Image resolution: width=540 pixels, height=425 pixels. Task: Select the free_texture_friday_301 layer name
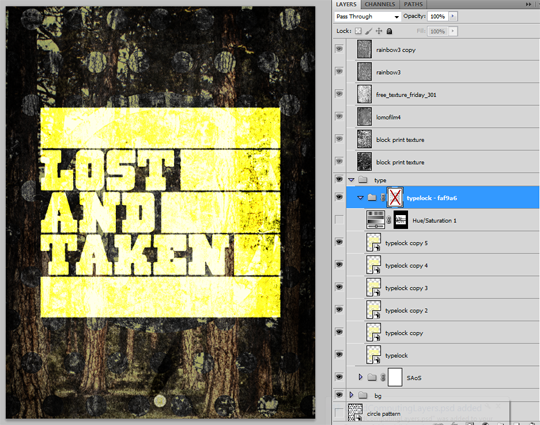pos(406,95)
